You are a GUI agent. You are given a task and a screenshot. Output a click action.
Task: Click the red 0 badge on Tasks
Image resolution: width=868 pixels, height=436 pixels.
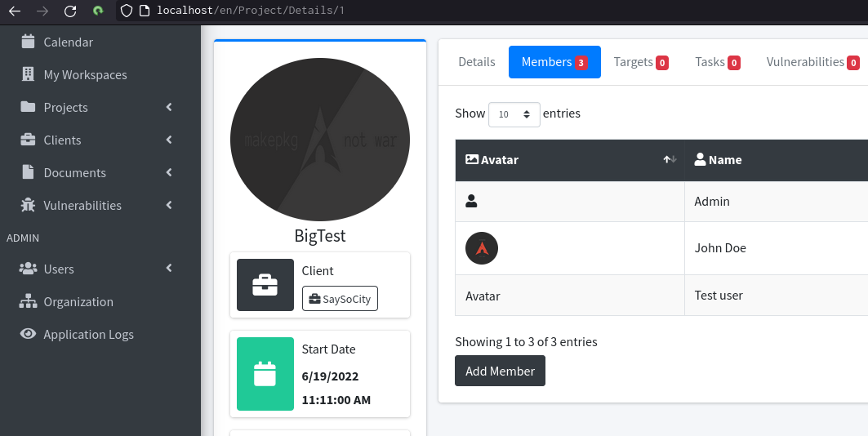click(734, 63)
